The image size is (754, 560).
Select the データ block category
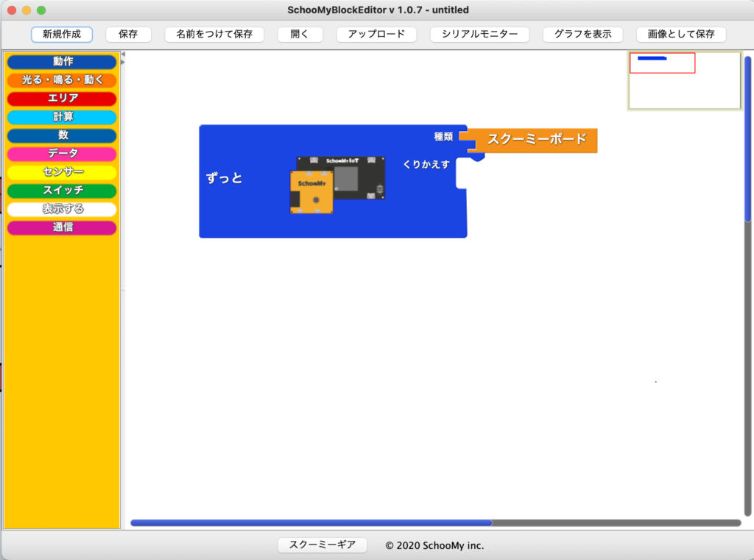pyautogui.click(x=62, y=154)
